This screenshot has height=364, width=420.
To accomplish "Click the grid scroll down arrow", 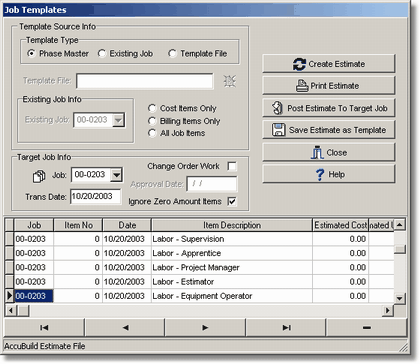I will [400, 298].
